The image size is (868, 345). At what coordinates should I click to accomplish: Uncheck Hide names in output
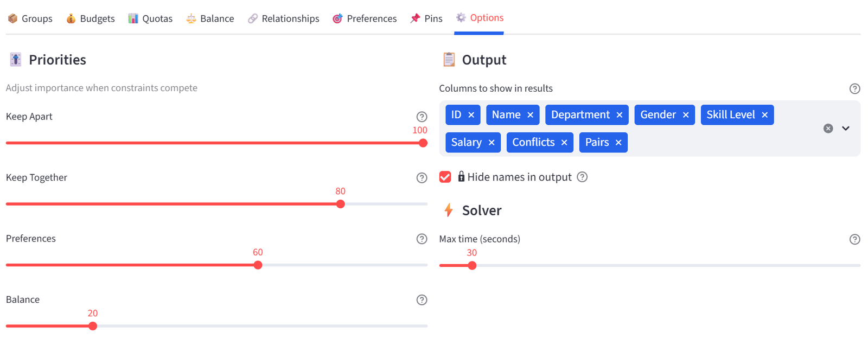pyautogui.click(x=445, y=177)
